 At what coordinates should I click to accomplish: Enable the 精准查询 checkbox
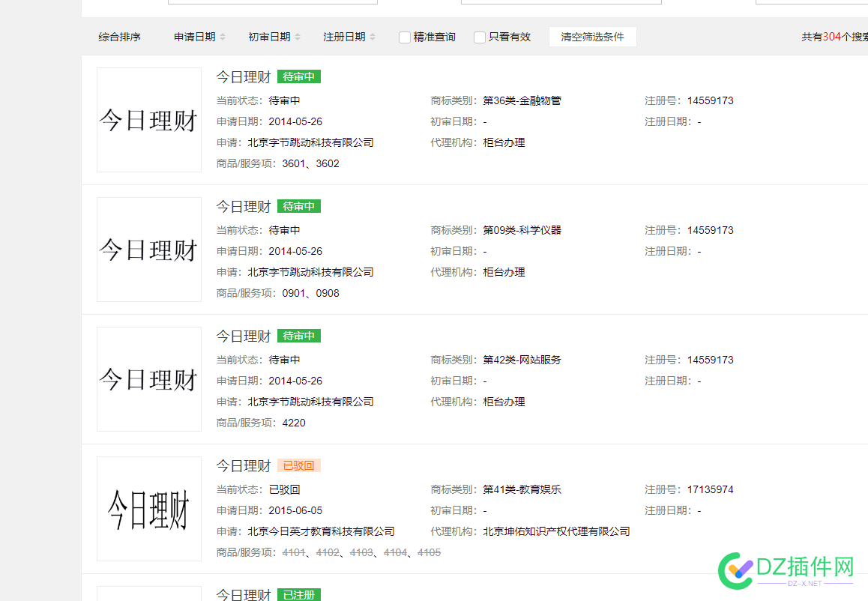405,37
